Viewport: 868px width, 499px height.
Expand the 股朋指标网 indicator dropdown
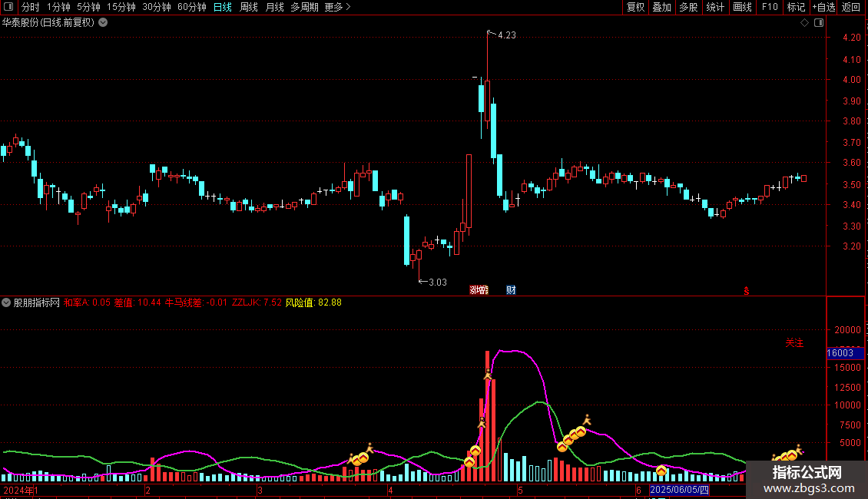[6, 302]
